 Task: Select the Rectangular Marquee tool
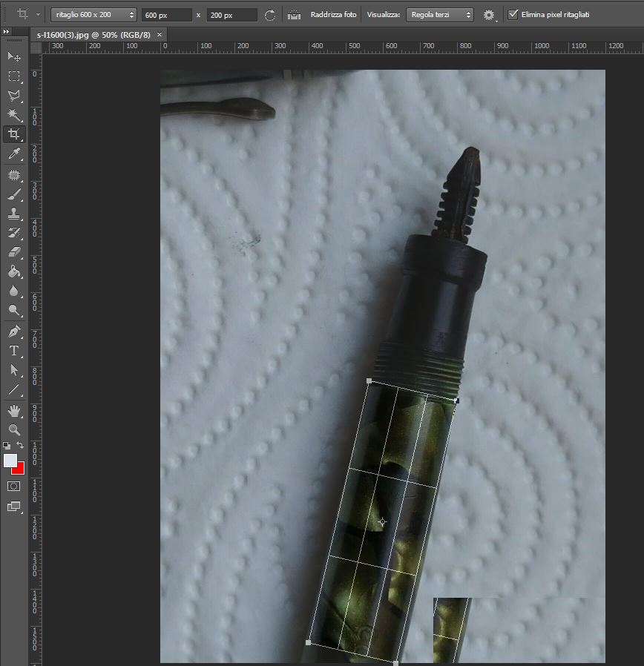(x=13, y=76)
